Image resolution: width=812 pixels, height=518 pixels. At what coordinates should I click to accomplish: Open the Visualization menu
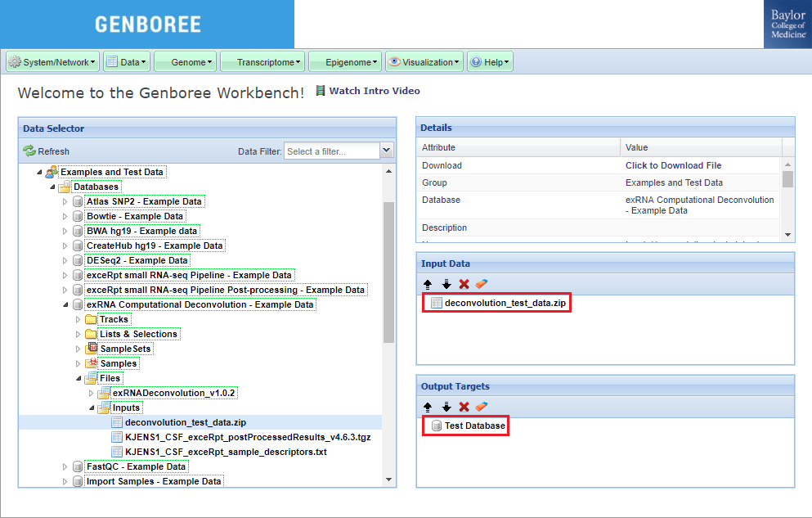click(424, 62)
